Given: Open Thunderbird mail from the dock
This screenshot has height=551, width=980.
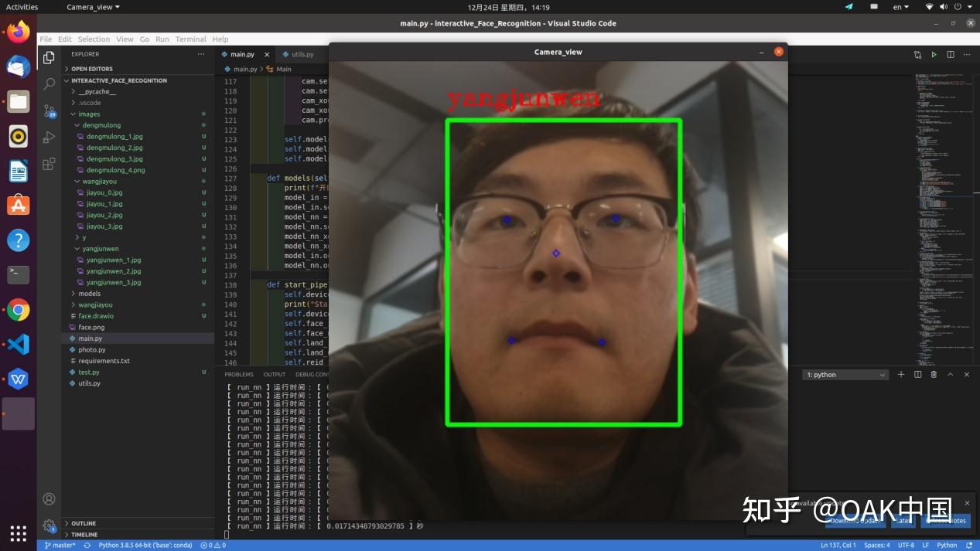Looking at the screenshot, I should (x=18, y=67).
